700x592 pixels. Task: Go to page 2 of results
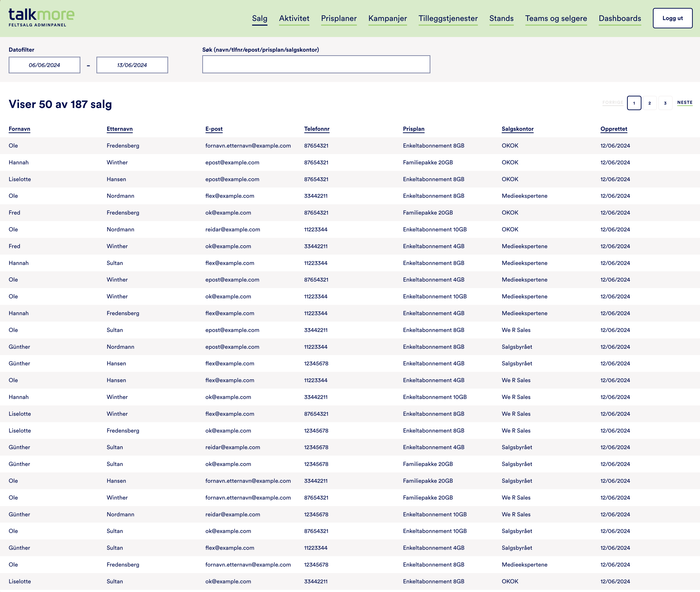click(x=650, y=103)
